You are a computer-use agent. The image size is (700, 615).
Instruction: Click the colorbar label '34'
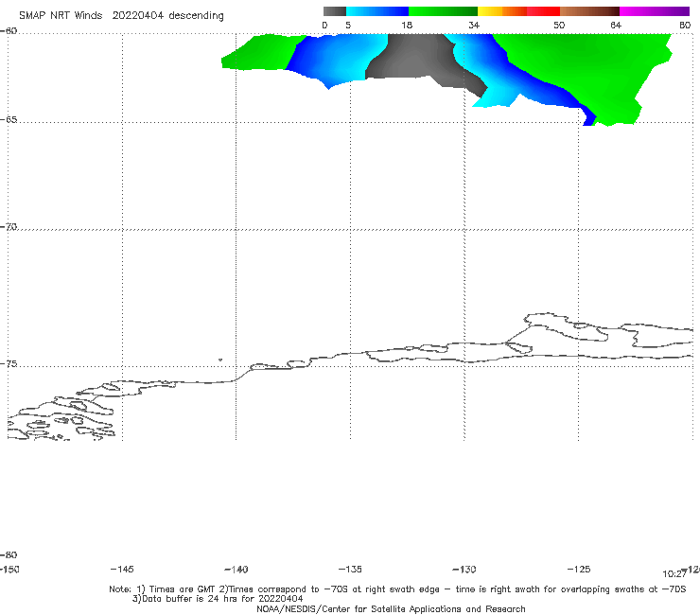[474, 26]
